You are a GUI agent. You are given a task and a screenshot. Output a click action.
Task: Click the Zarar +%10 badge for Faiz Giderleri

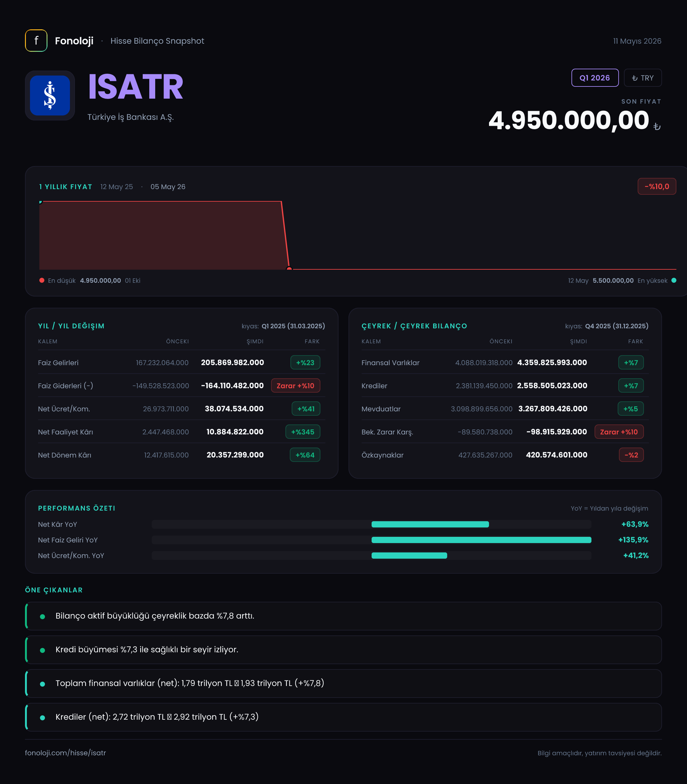[296, 385]
